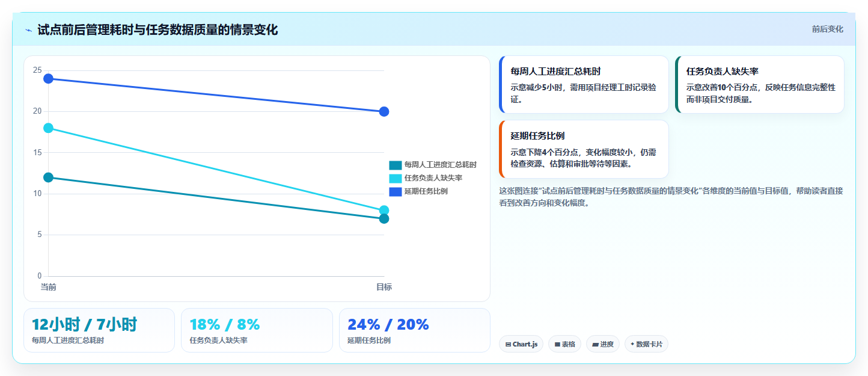Click the 12小时 / 7小时 stat card
Screen dimensions: 868x376
coord(99,330)
